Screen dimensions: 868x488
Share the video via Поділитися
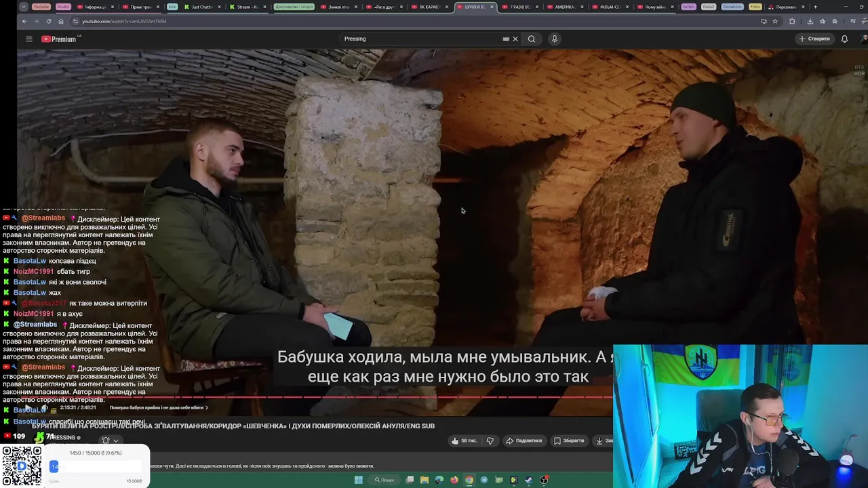[x=524, y=441]
